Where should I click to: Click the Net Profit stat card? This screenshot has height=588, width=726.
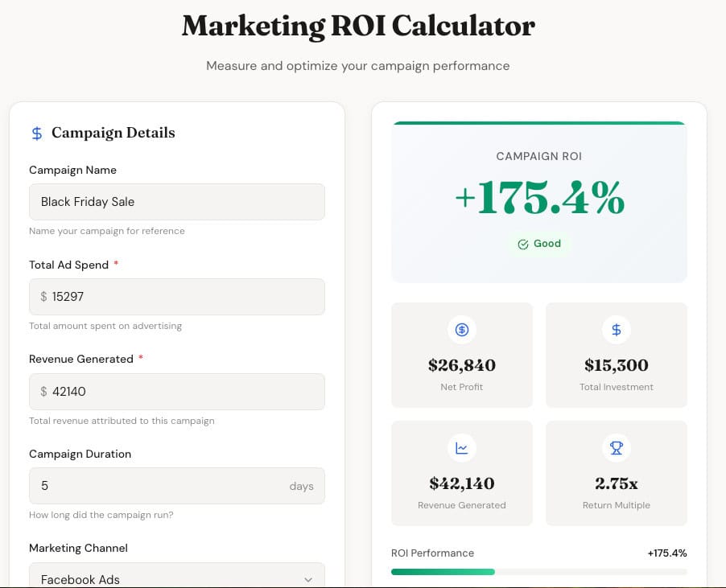[461, 355]
